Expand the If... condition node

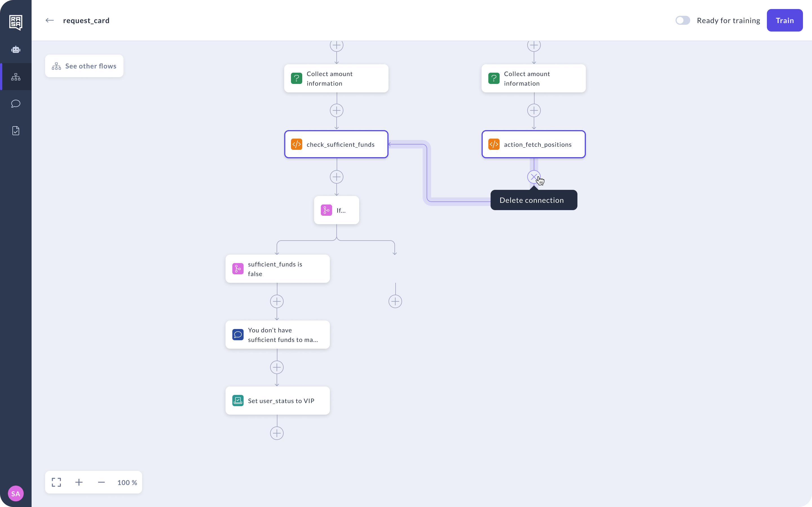tap(336, 210)
